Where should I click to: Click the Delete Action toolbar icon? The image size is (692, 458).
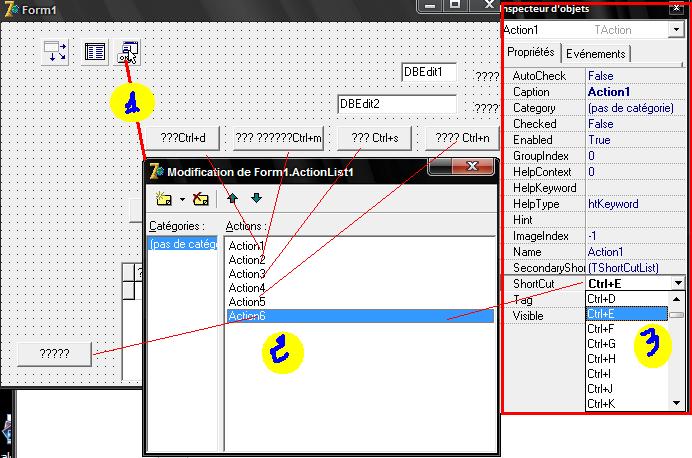(200, 199)
